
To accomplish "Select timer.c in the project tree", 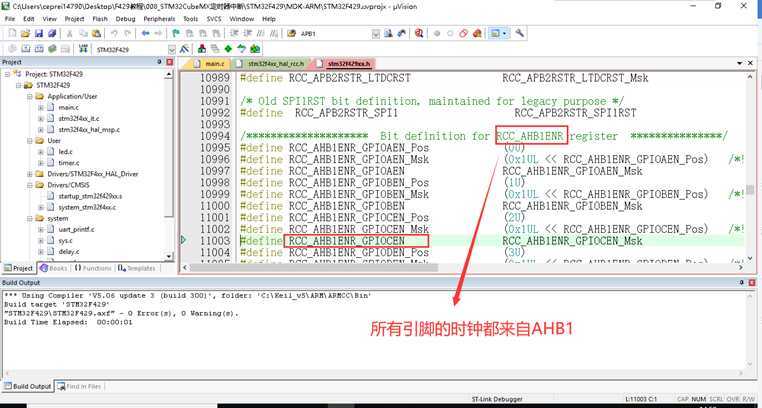I will tap(69, 163).
